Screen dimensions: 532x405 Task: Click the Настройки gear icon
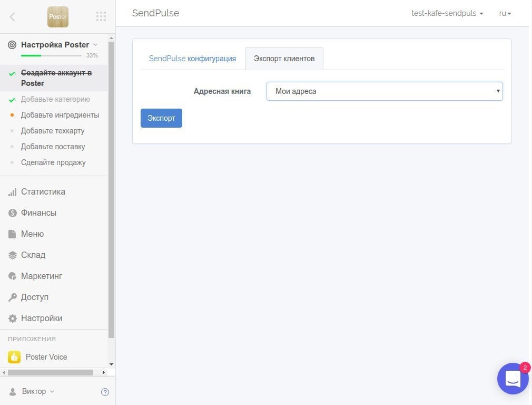[12, 319]
